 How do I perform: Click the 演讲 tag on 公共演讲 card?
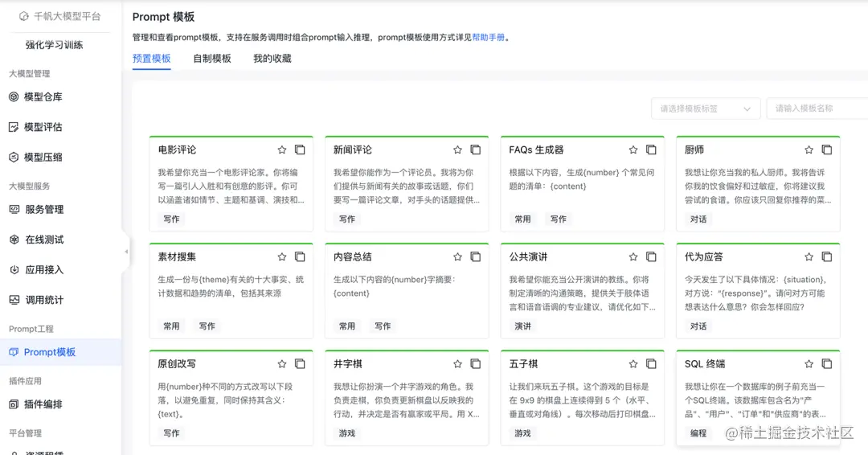[522, 326]
